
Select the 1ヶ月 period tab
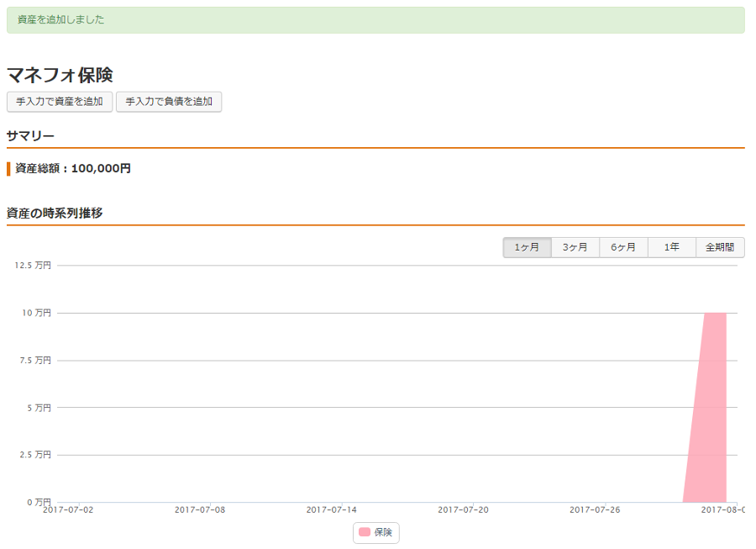(527, 247)
